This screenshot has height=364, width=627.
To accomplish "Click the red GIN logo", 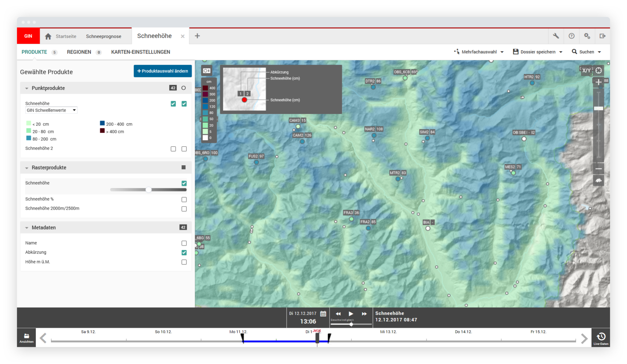I will pyautogui.click(x=28, y=36).
